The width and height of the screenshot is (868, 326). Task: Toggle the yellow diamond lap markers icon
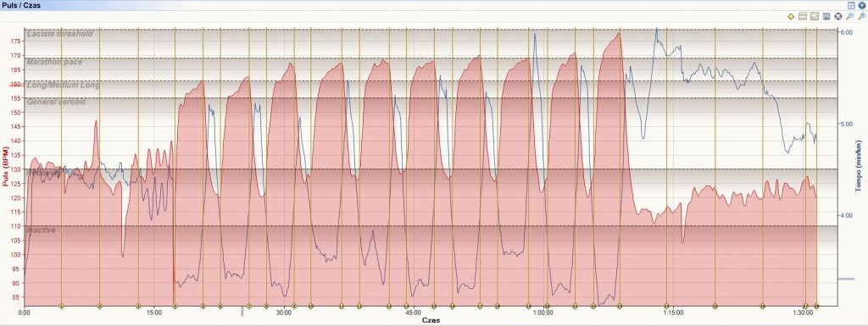(x=791, y=17)
